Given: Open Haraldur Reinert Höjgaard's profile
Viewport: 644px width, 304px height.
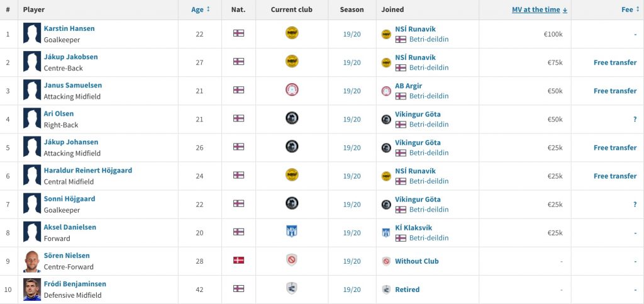Looking at the screenshot, I should pyautogui.click(x=88, y=170).
